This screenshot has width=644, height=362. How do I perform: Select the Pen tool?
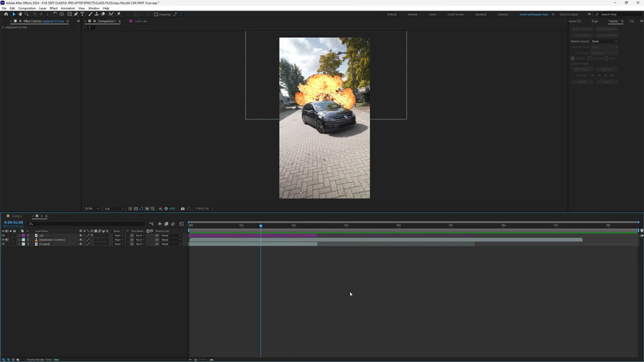coord(75,14)
